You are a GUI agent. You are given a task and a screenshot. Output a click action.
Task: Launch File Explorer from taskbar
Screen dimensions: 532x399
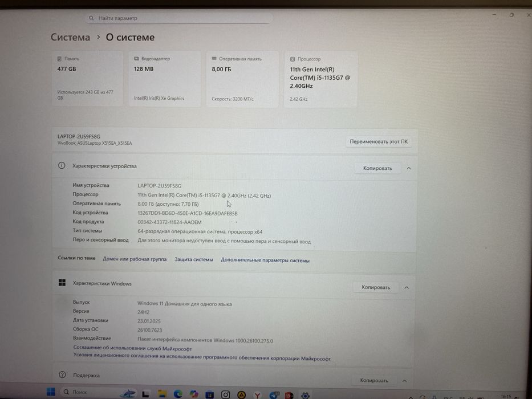(162, 394)
